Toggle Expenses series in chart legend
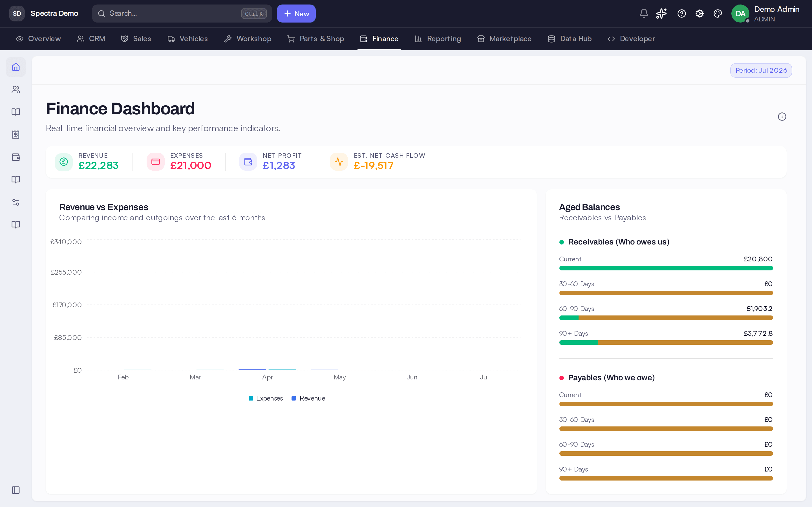 coord(266,398)
